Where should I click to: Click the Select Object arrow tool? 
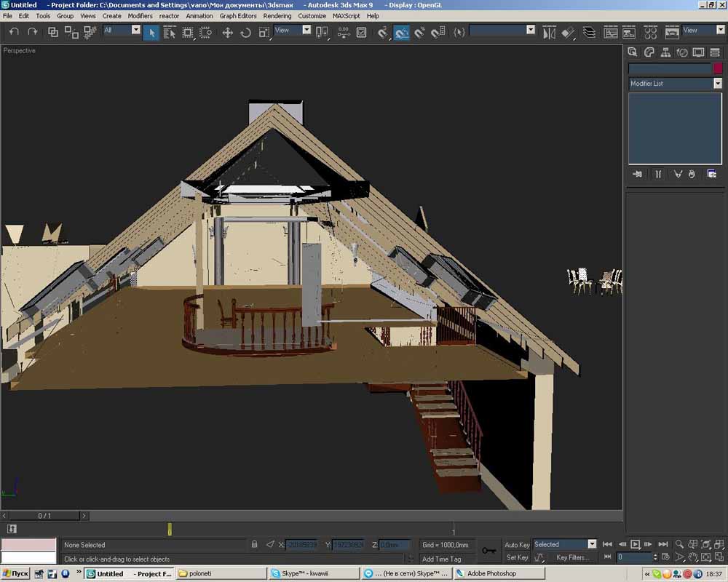coord(151,33)
